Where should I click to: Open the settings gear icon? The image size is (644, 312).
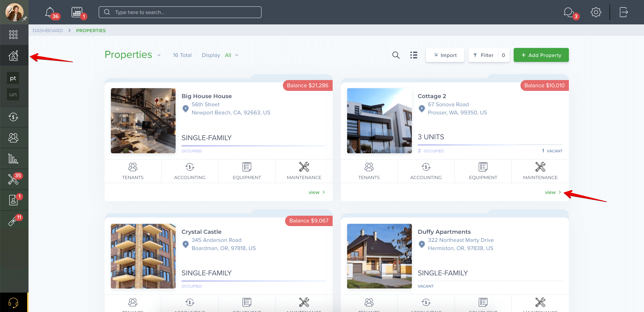click(596, 12)
